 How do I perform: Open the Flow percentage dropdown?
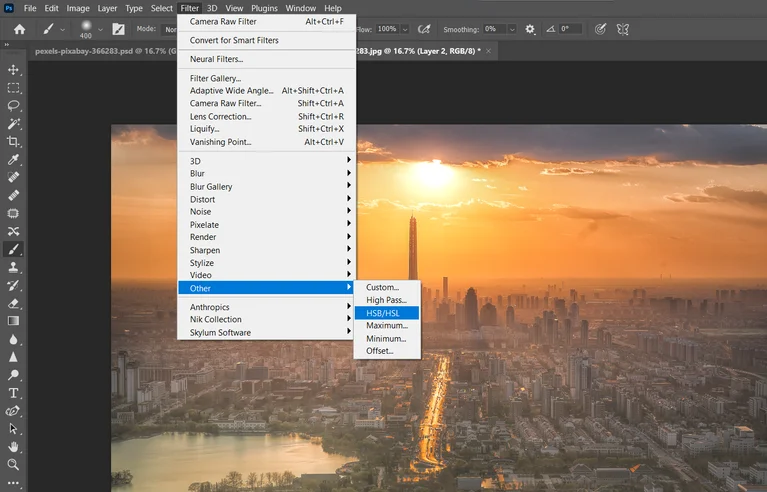click(x=406, y=29)
